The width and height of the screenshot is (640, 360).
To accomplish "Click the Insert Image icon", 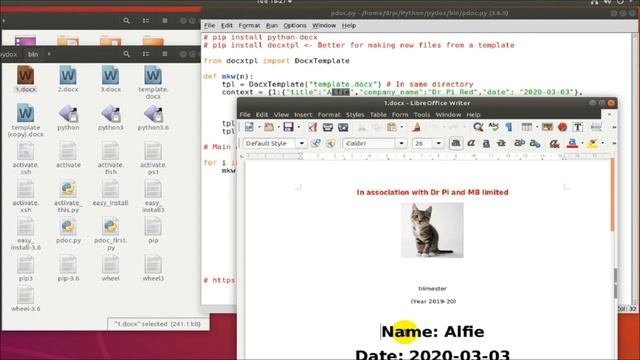I will coord(547,127).
